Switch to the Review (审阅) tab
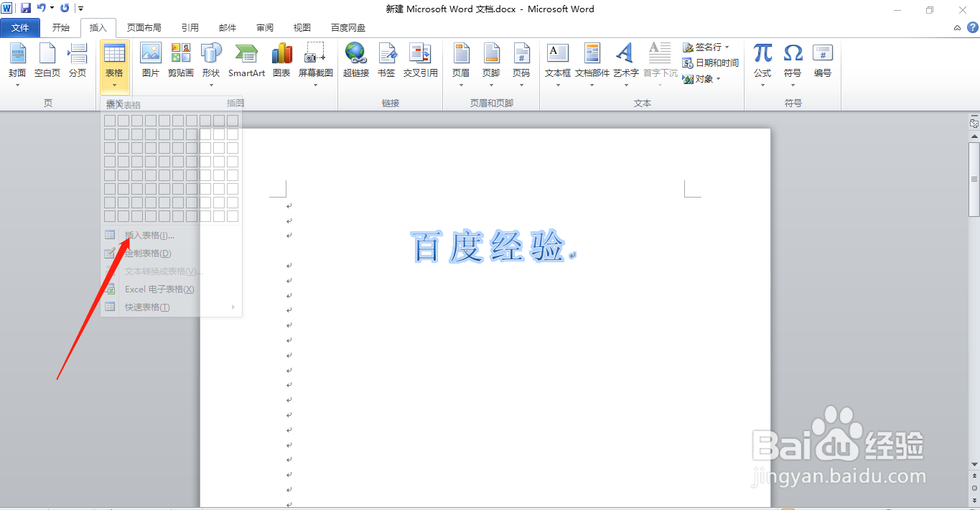 pos(265,28)
